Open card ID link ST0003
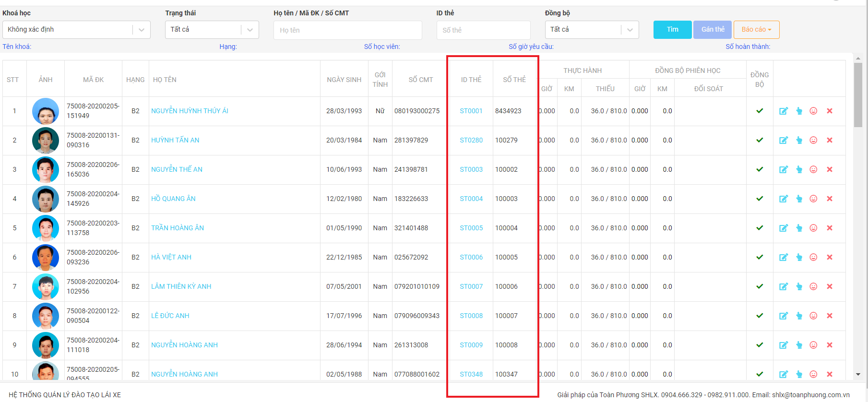The height and width of the screenshot is (402, 868). pos(471,169)
